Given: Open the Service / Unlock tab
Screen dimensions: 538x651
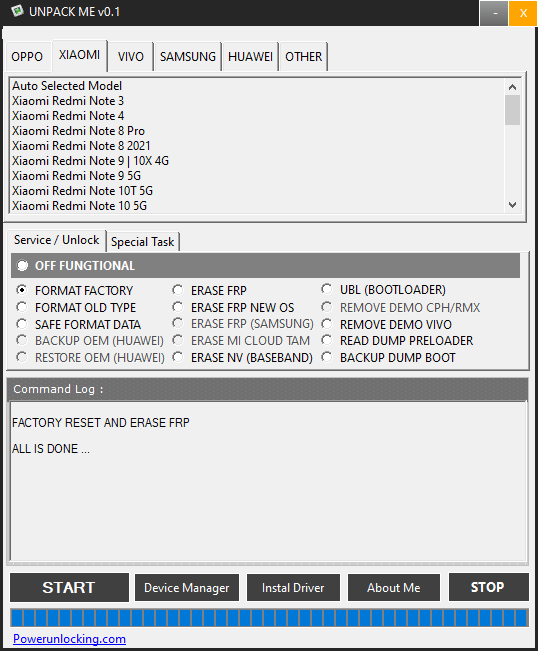Looking at the screenshot, I should point(56,240).
